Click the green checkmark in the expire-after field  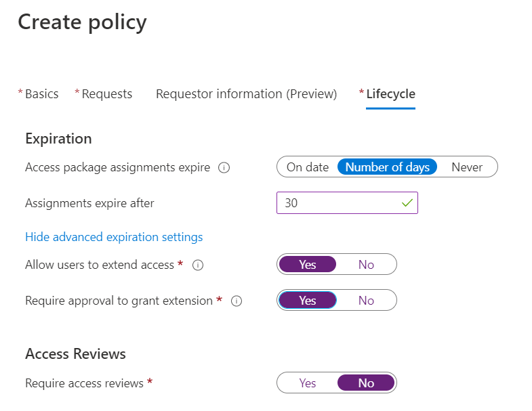407,203
